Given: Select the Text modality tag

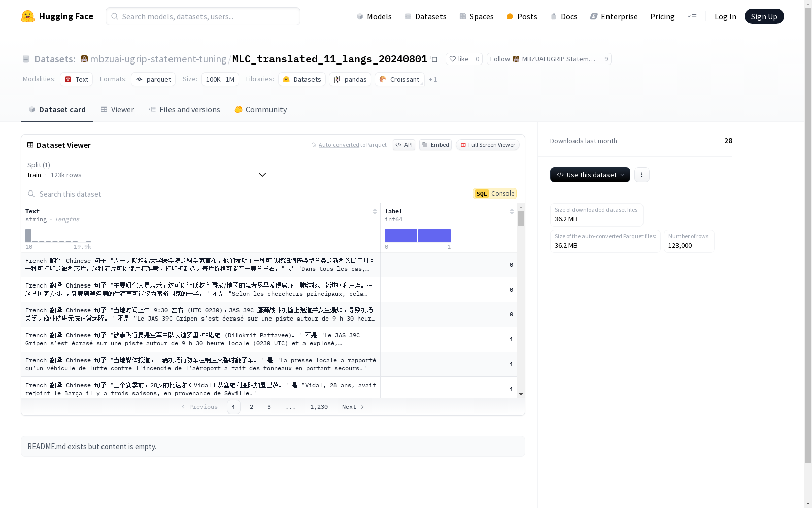Looking at the screenshot, I should (76, 79).
